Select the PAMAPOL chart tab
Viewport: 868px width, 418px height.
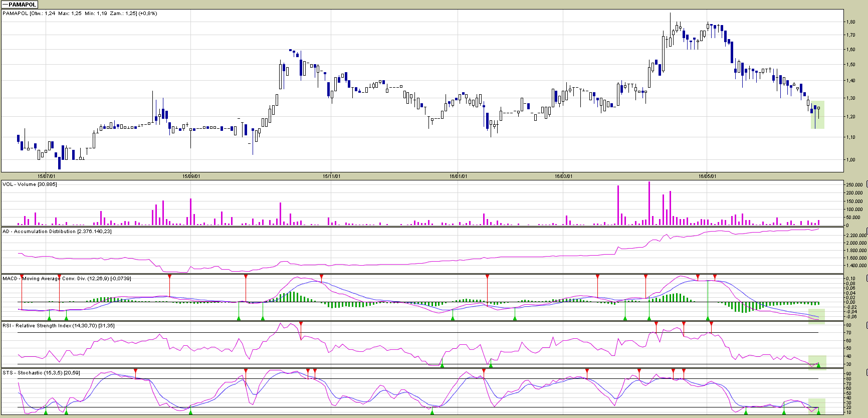[x=20, y=5]
